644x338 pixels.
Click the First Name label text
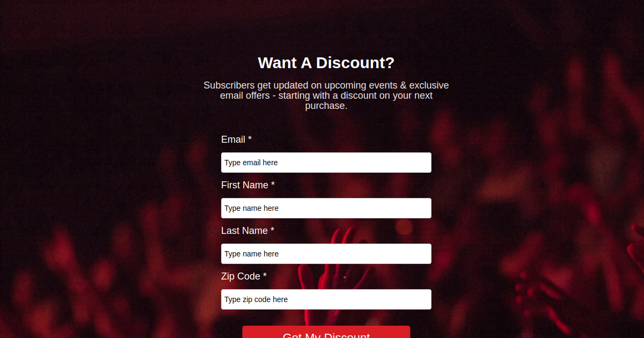click(x=244, y=185)
